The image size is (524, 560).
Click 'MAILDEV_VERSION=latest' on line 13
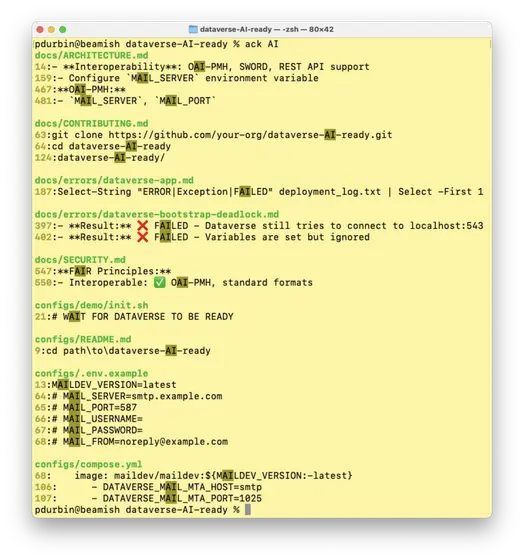pos(114,385)
